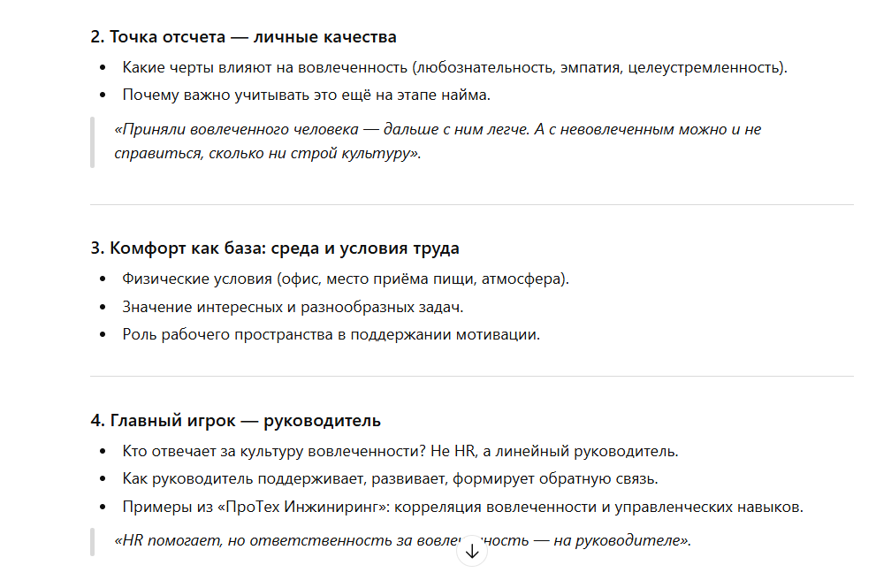Click the bullet "Роль рабочего пространства в поддержании мотивации"

click(331, 334)
